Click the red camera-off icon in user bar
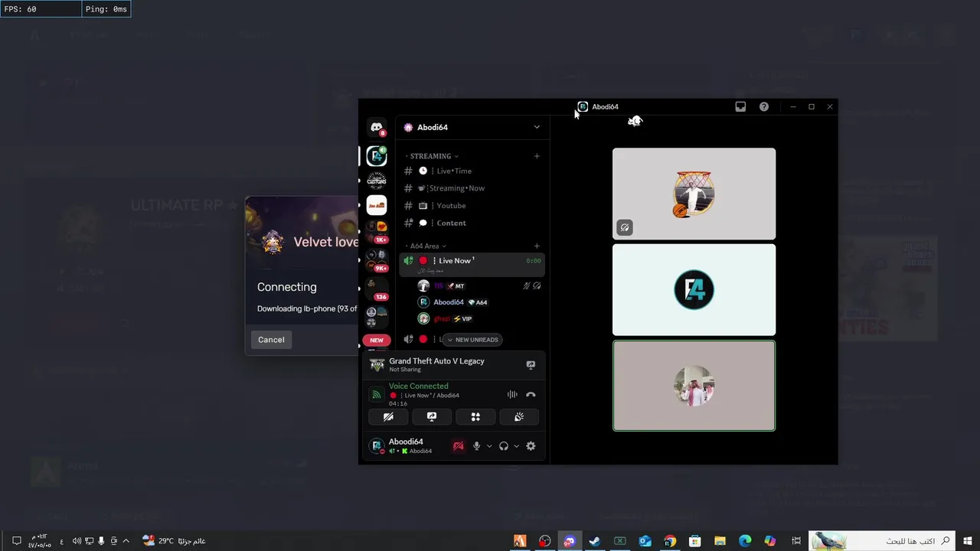The height and width of the screenshot is (551, 980). tap(458, 446)
